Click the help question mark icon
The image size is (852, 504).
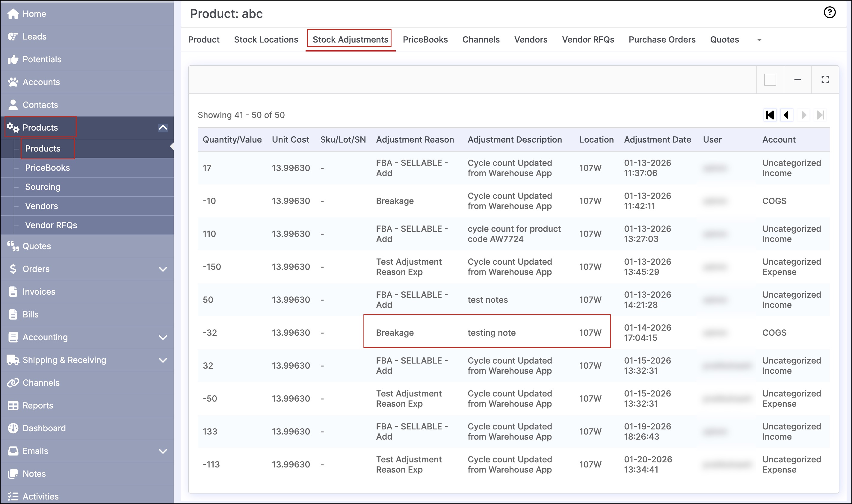829,13
